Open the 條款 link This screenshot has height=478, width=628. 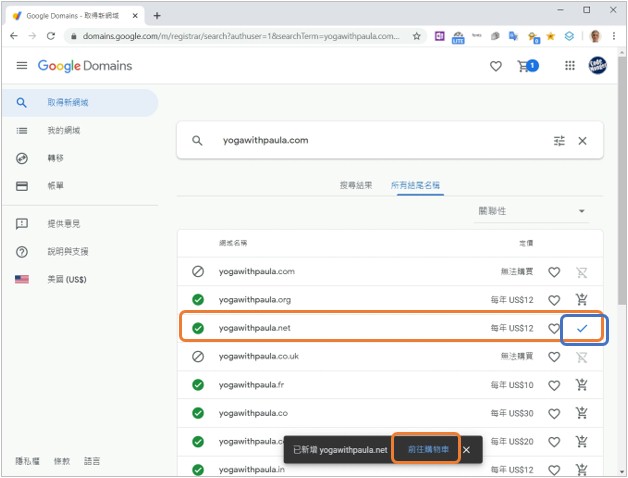tap(62, 461)
